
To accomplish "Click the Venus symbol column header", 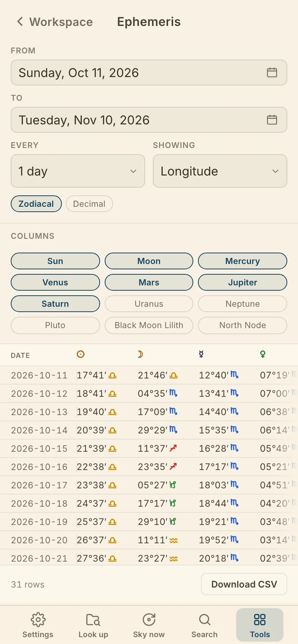I will pyautogui.click(x=262, y=354).
